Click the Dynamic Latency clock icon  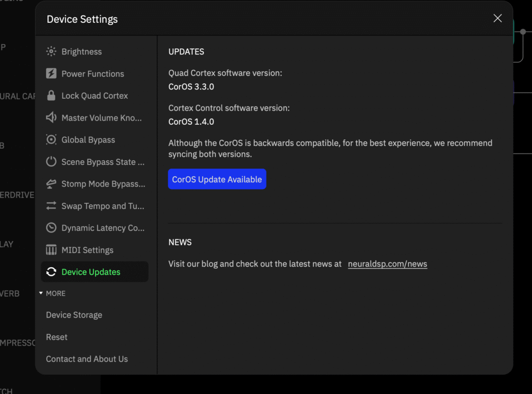51,228
